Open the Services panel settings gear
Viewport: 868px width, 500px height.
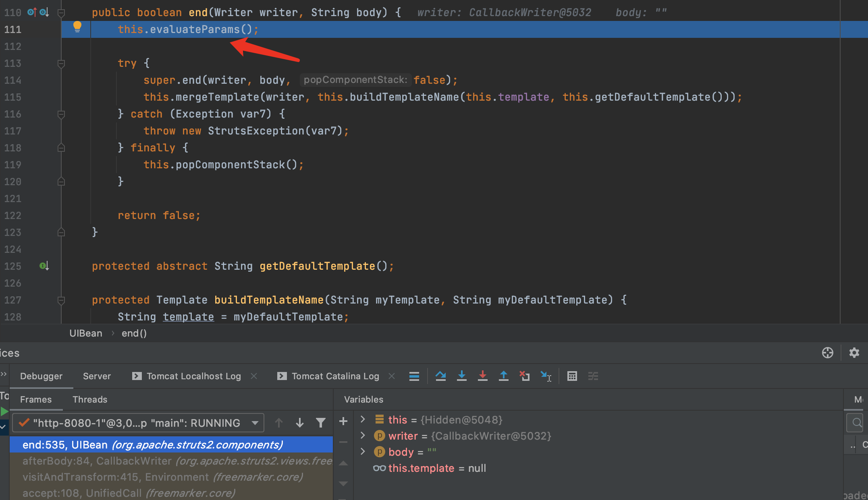coord(854,353)
